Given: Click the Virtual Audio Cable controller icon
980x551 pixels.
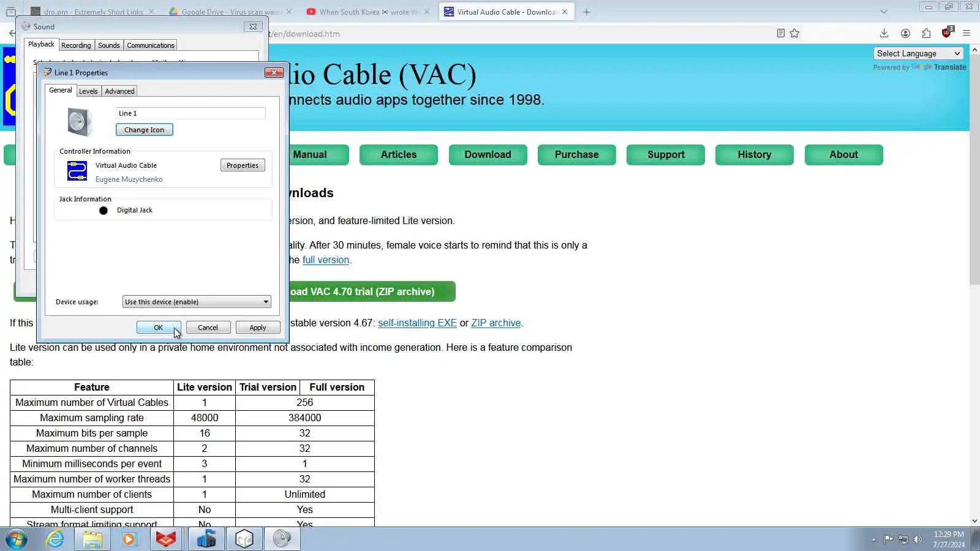Looking at the screenshot, I should point(77,171).
